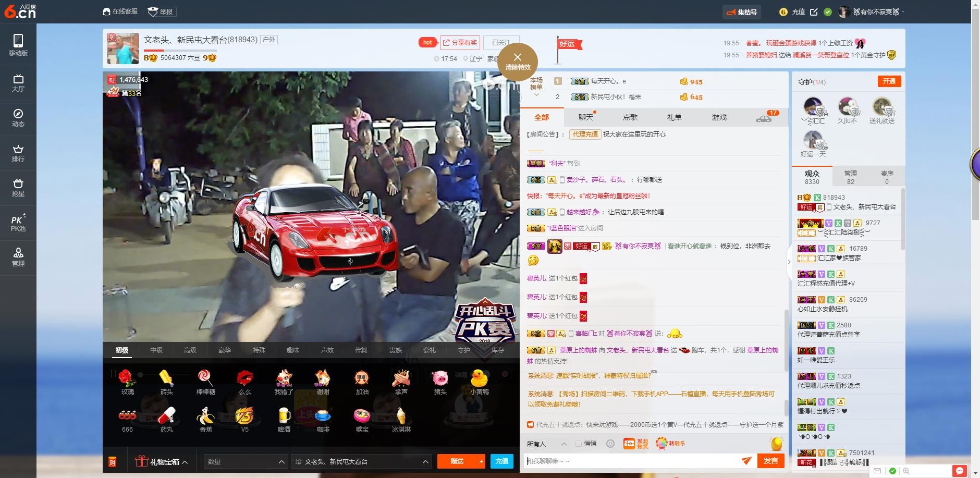Collapse the audience side panel arrow

coord(789,262)
